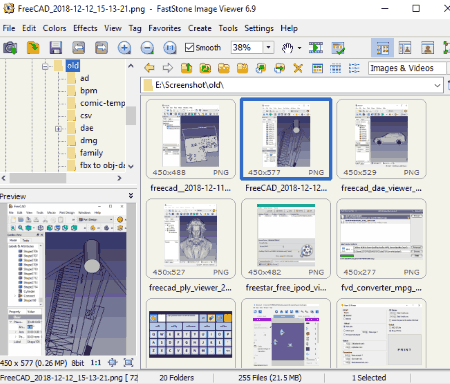Switch to full screen portrait icon
The height and width of the screenshot is (384, 450).
pyautogui.click(x=427, y=48)
